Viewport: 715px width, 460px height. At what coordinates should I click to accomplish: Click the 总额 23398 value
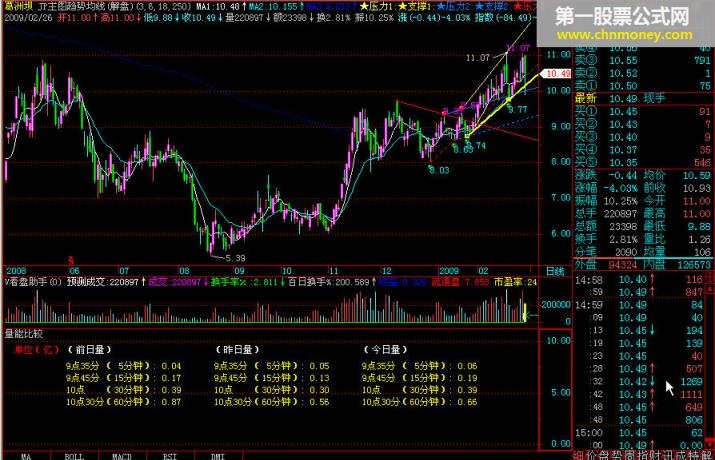coord(623,226)
